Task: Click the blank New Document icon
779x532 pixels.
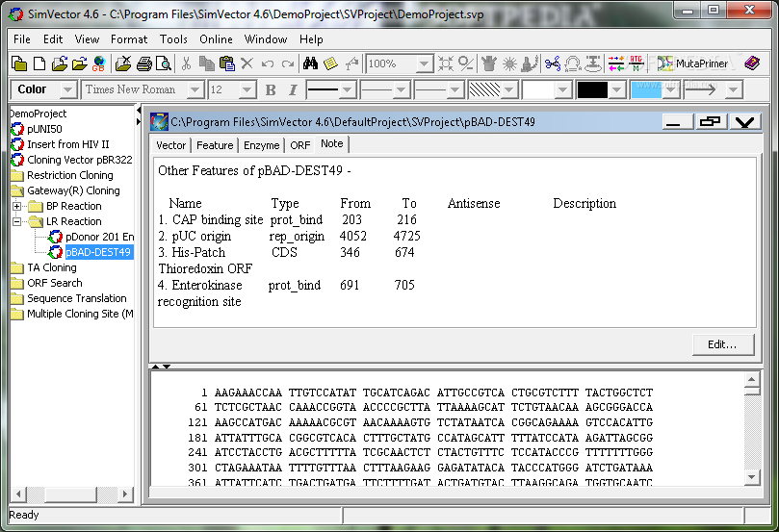Action: coord(39,63)
